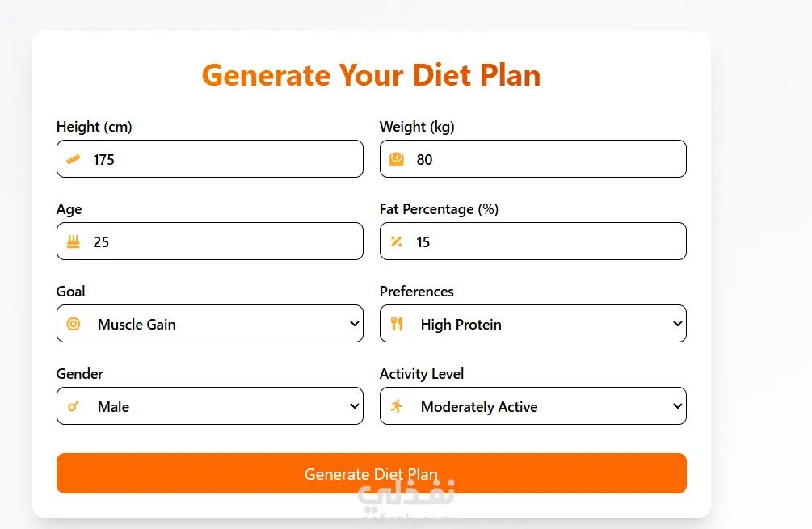812x529 pixels.
Task: Click the fork and knife Preferences icon
Action: pyautogui.click(x=397, y=324)
